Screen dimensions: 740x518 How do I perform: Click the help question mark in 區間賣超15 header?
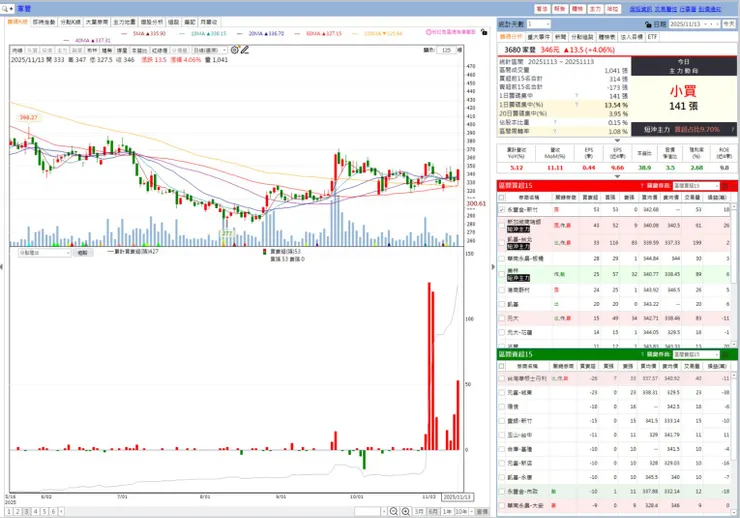642,354
